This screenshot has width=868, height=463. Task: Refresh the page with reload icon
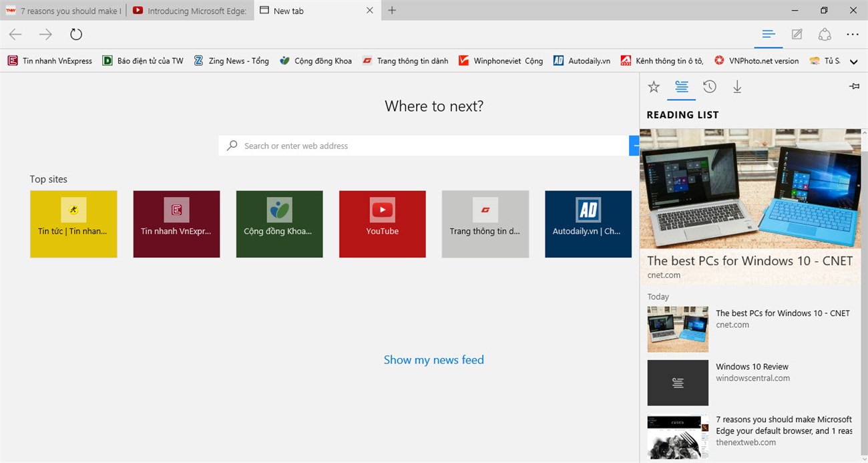click(76, 34)
